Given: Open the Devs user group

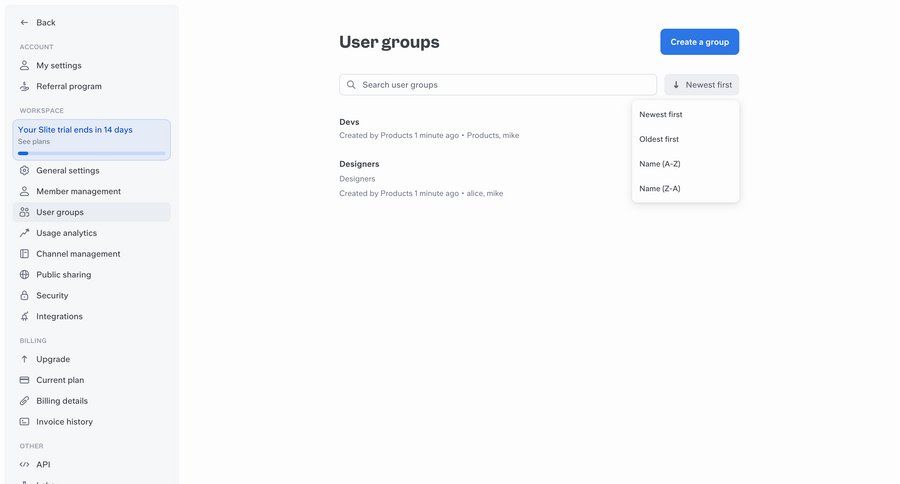Looking at the screenshot, I should [349, 122].
